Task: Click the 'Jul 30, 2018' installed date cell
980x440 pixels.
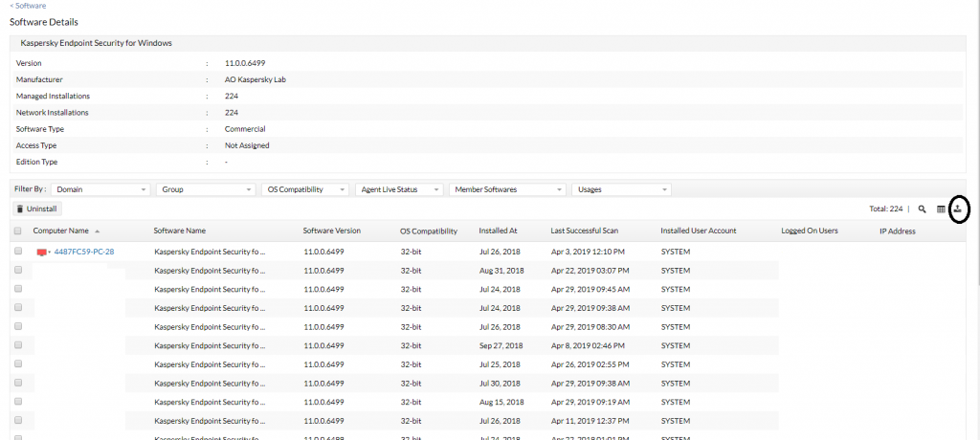Action: click(x=500, y=384)
